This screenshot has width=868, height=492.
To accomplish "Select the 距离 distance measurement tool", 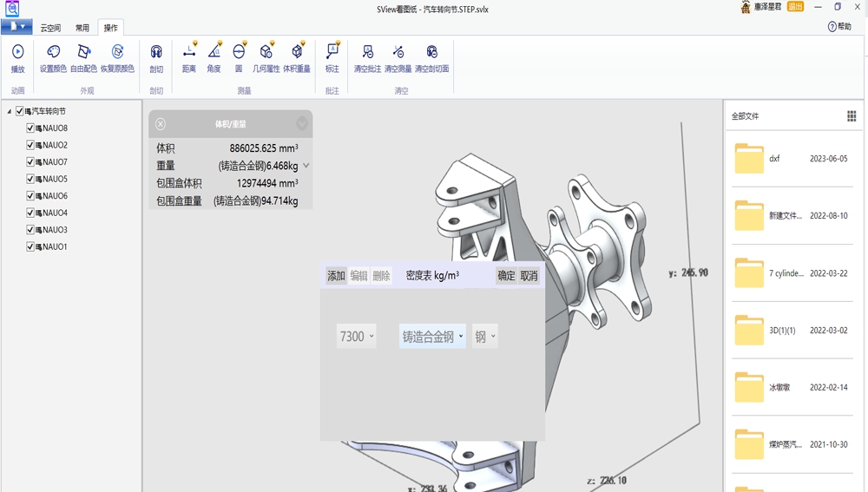I will tap(188, 53).
